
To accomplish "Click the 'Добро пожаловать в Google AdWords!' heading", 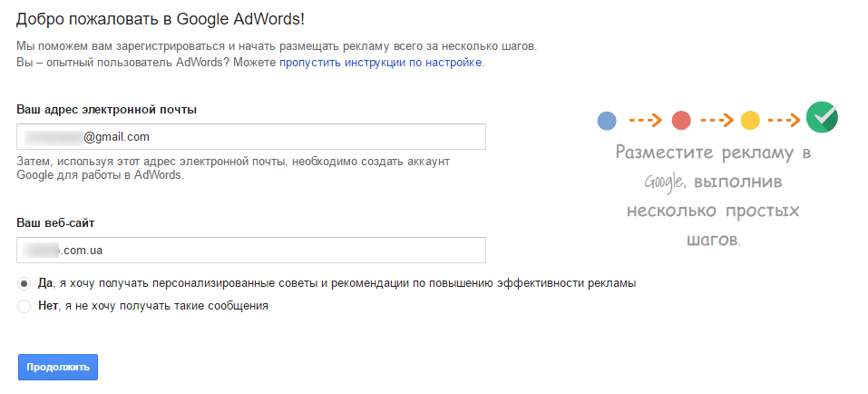I will [161, 19].
